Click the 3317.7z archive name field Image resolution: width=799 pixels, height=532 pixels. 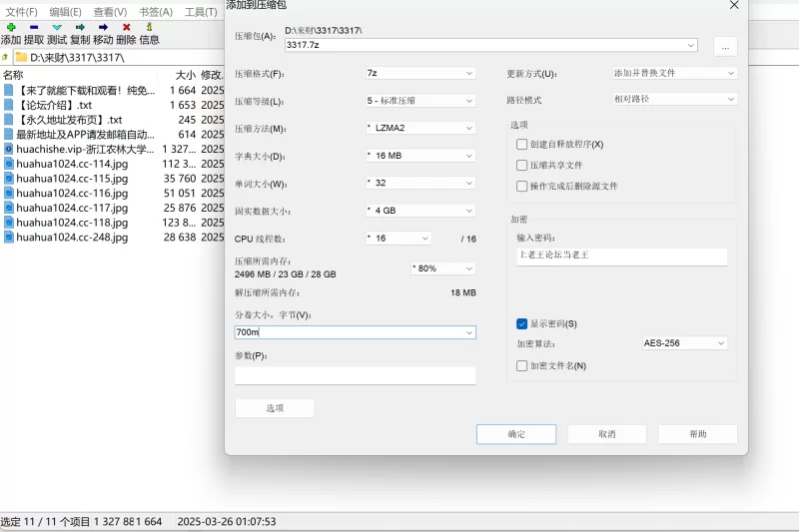tap(490, 45)
